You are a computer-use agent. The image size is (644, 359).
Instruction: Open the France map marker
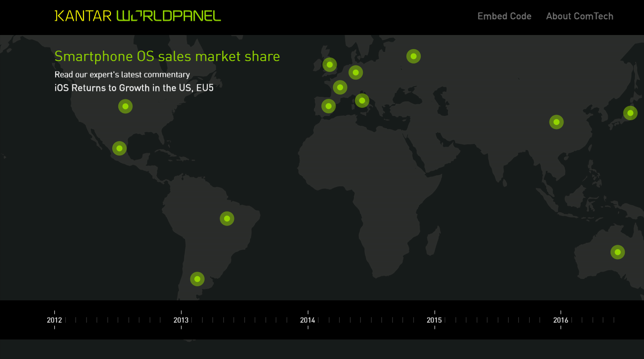coord(340,87)
